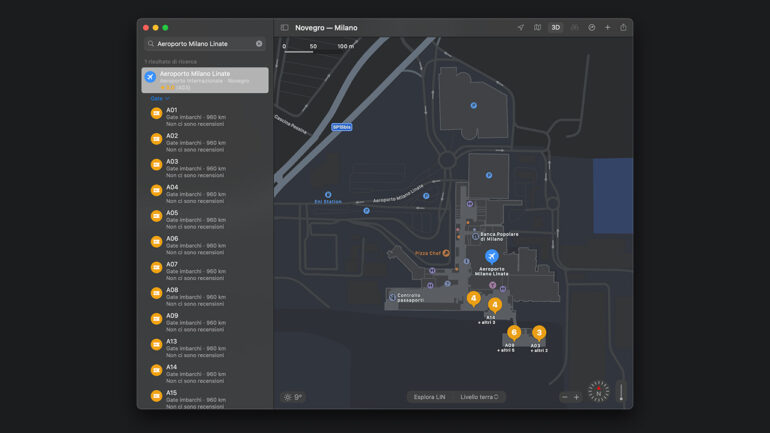The width and height of the screenshot is (770, 433).
Task: Zoom out with the minus button
Action: point(564,397)
